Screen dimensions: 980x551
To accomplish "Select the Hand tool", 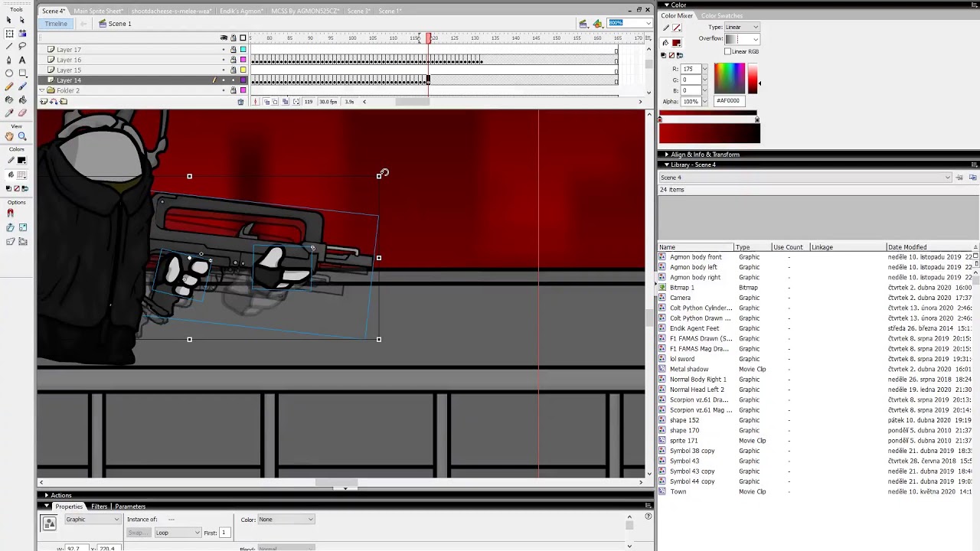I will (x=9, y=136).
